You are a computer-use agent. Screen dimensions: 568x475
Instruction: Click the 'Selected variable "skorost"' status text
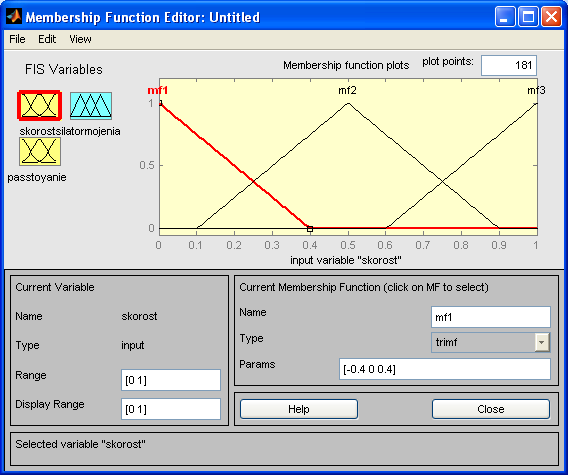tap(80, 444)
